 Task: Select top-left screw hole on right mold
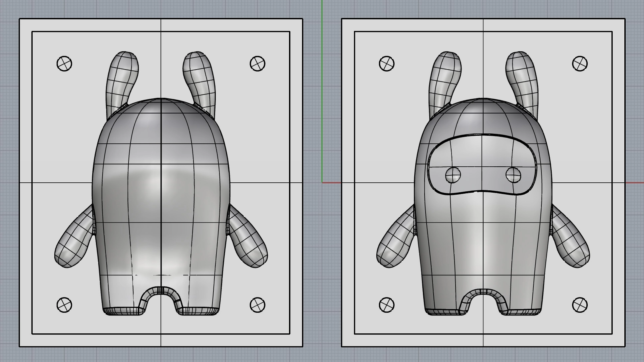click(x=387, y=64)
